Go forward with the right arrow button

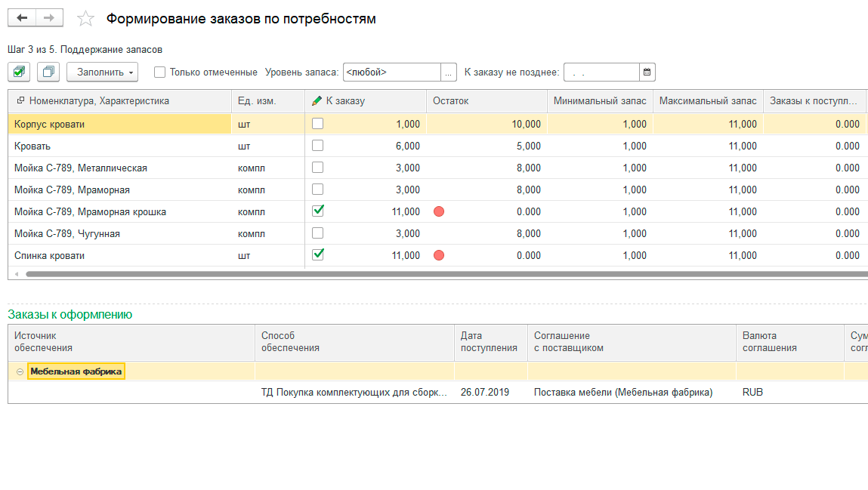tap(49, 18)
